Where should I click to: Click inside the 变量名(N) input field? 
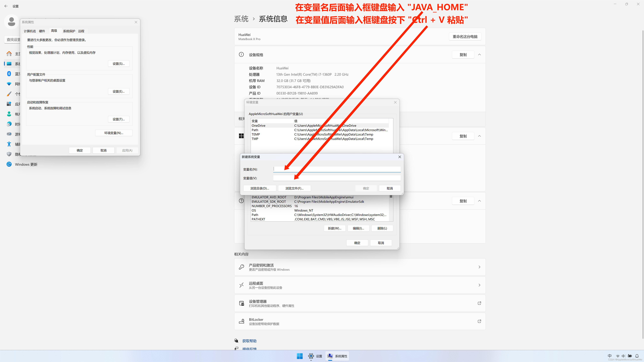337,169
